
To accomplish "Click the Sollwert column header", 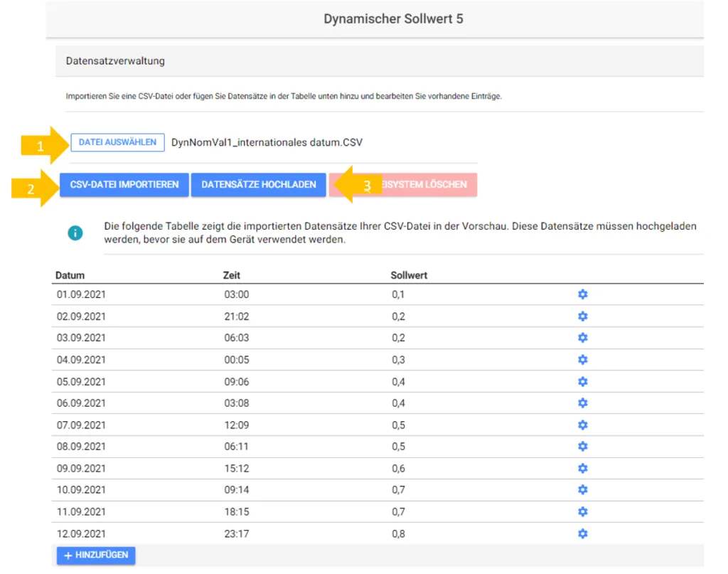I will [409, 275].
